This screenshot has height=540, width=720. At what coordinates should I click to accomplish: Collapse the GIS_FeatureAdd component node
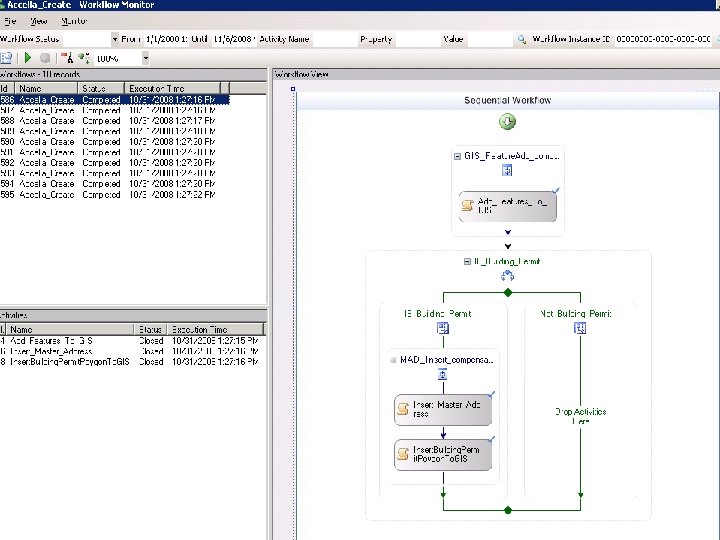[458, 156]
